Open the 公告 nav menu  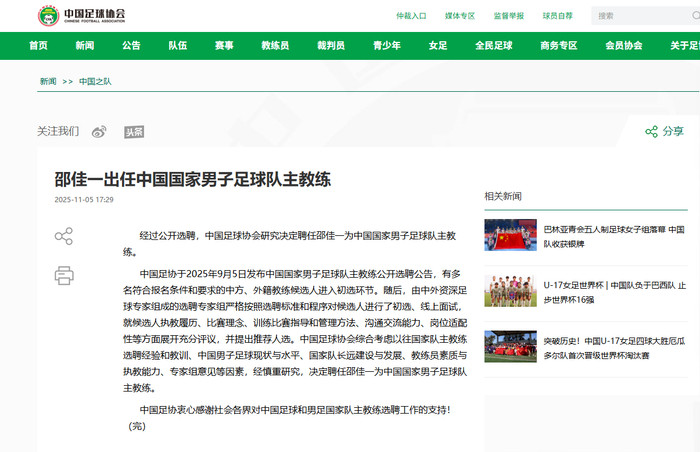click(x=131, y=46)
